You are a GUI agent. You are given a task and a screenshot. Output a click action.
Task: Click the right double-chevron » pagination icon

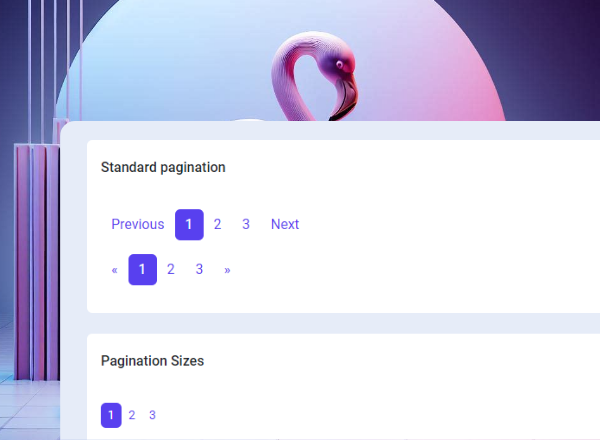pos(227,269)
